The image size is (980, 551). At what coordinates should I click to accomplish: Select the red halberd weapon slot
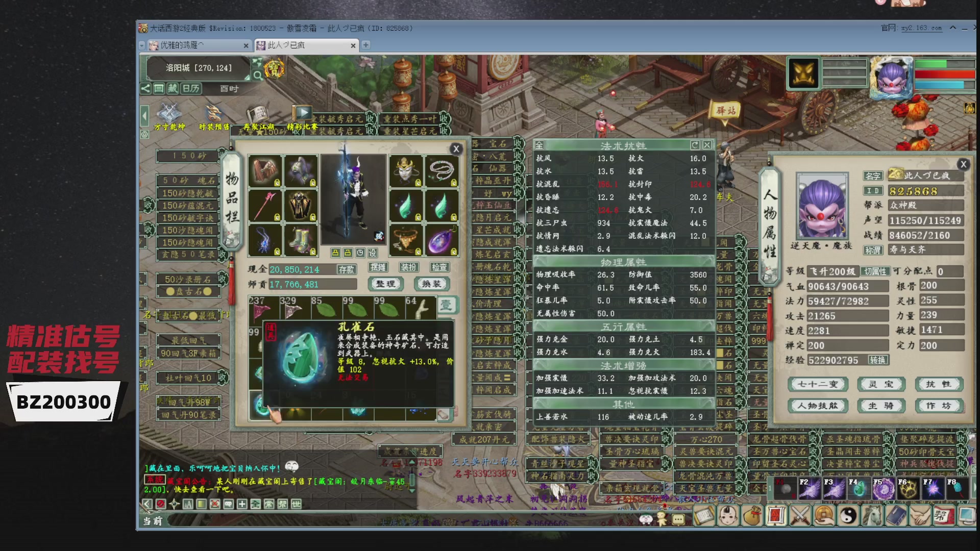point(265,206)
